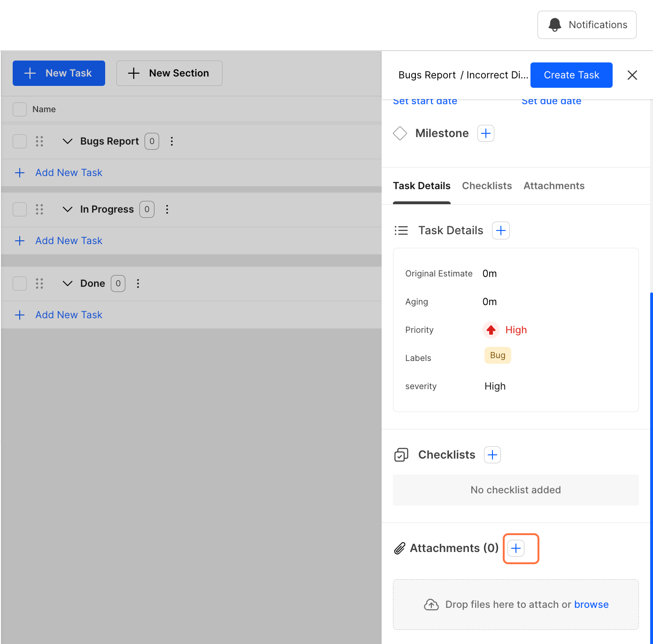Click the Task Details list icon
This screenshot has width=653, height=644.
point(401,230)
